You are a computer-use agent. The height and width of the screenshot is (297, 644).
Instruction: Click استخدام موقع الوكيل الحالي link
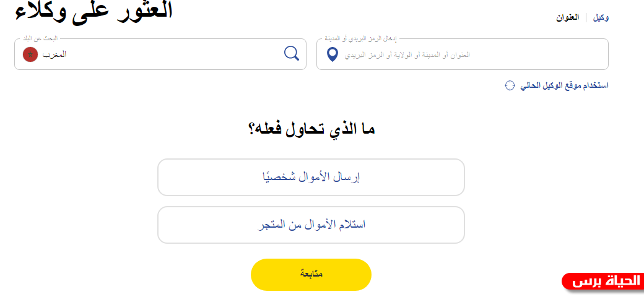pos(564,85)
